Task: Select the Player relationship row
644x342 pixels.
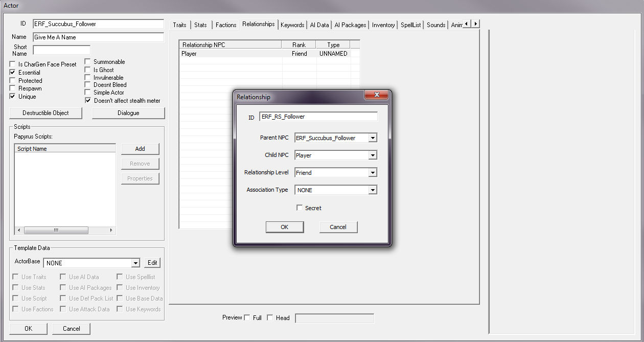Action: pos(269,54)
